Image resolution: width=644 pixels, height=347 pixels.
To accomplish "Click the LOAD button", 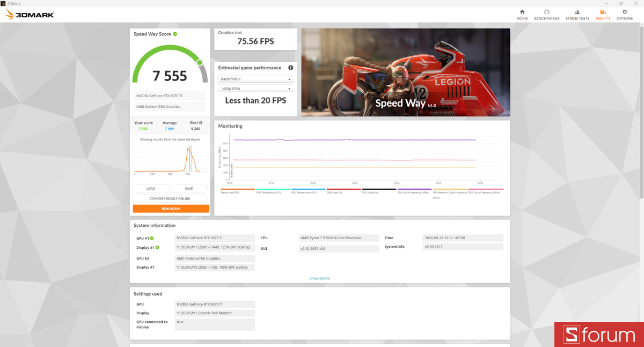I will pos(151,189).
